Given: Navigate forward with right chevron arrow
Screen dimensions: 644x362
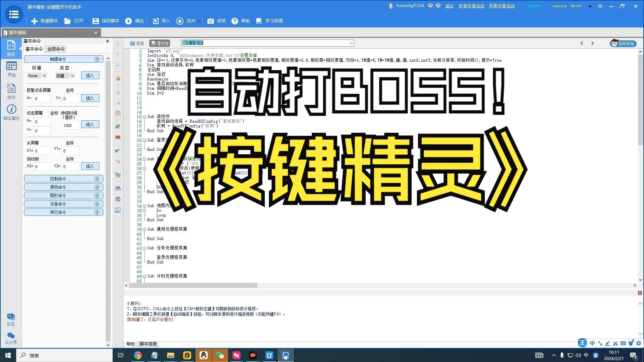Looking at the screenshot, I should point(592,43).
